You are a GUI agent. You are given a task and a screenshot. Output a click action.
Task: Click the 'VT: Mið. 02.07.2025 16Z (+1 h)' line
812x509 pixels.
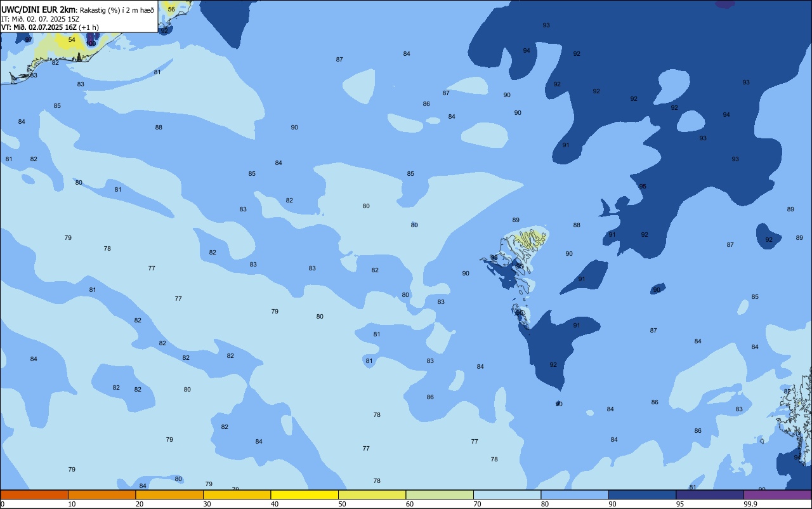coord(50,27)
